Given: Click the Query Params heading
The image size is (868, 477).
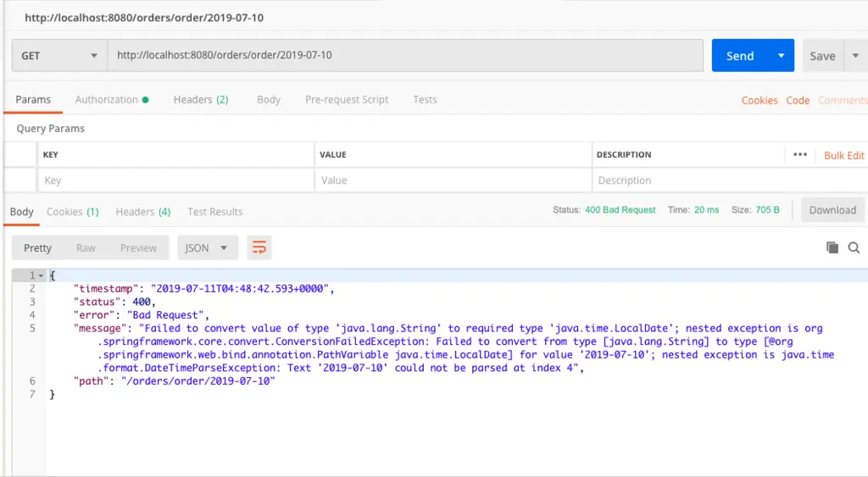Looking at the screenshot, I should coord(50,129).
